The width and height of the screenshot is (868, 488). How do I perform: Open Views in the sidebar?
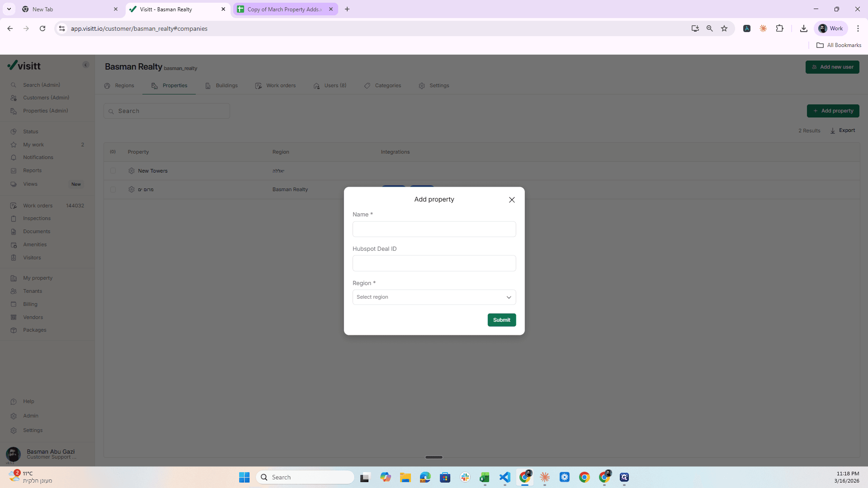coord(30,184)
